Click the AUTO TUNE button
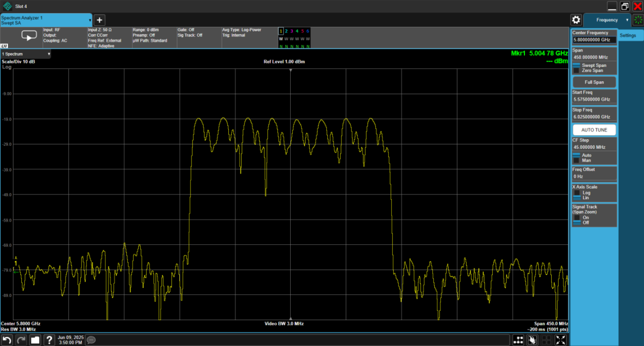Image resolution: width=644 pixels, height=346 pixels. tap(594, 130)
